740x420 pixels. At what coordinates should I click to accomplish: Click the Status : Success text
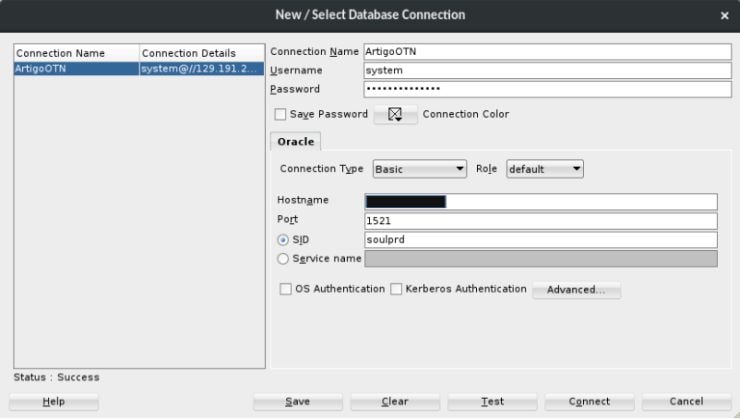57,378
